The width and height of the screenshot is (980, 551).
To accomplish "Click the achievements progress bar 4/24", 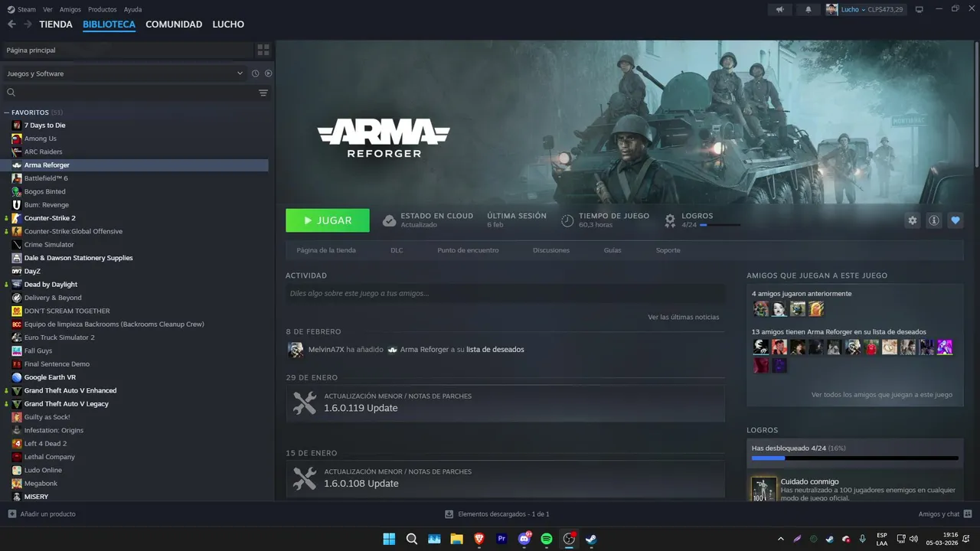I will 855,458.
